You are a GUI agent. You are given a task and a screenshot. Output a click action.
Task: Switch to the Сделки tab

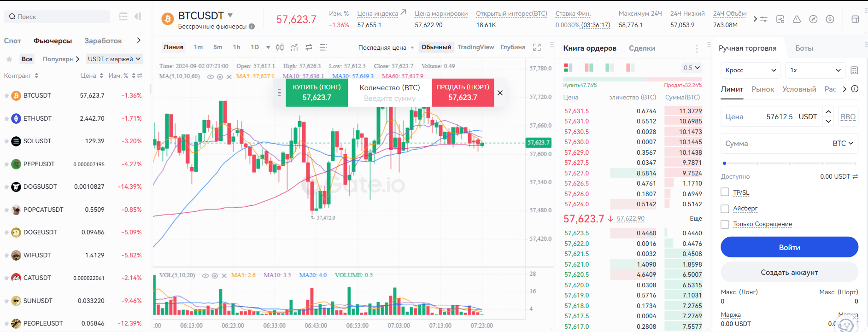642,48
